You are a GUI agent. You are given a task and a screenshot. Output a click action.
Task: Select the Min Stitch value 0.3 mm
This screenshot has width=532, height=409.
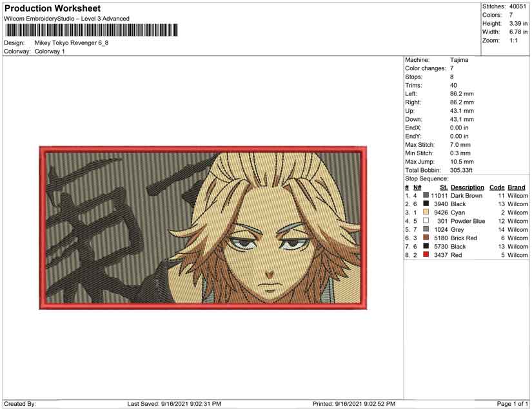(460, 153)
